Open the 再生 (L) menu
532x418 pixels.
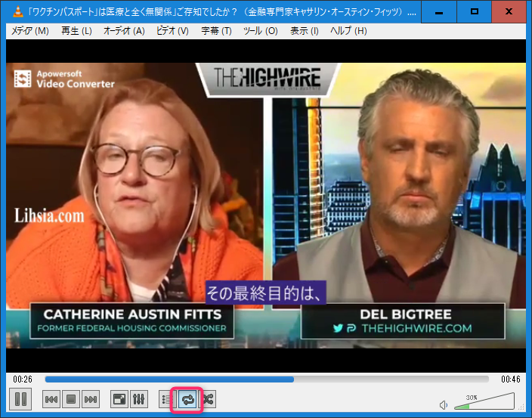pyautogui.click(x=76, y=31)
